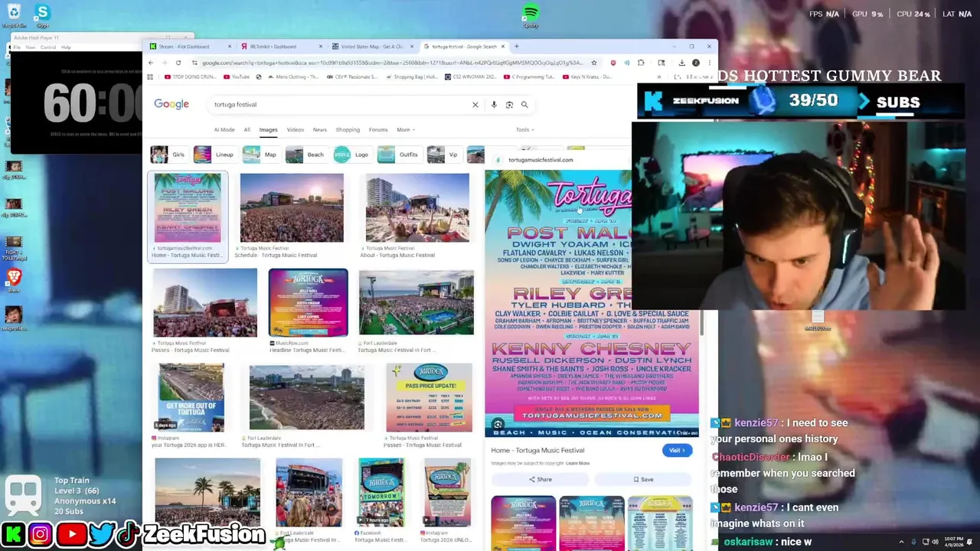Go to the Google logo homepage

click(x=171, y=104)
